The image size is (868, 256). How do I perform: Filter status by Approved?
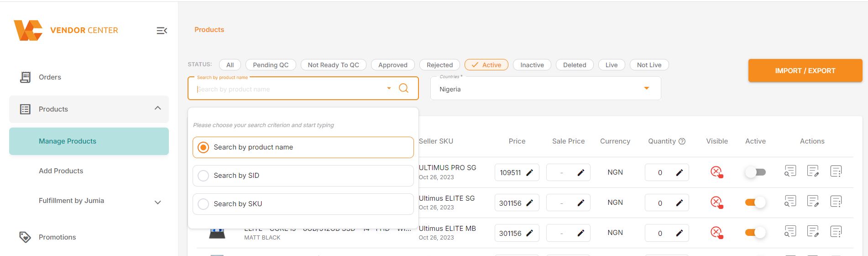click(x=392, y=65)
